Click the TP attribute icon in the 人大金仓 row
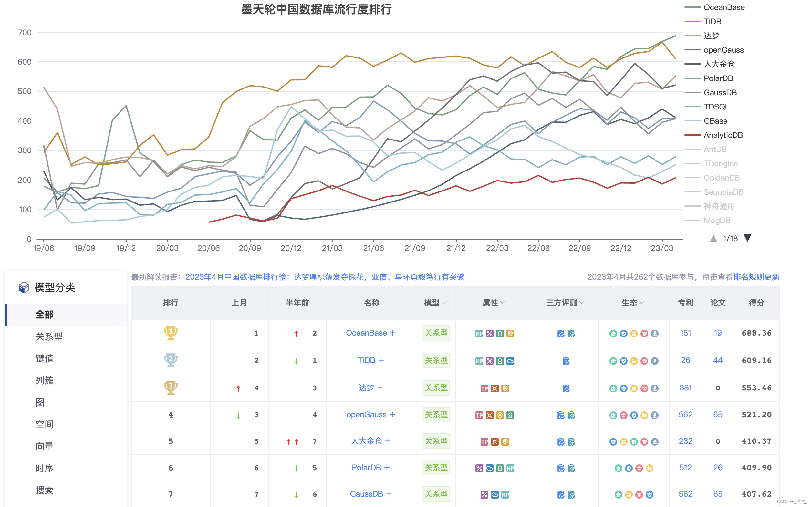 point(484,442)
